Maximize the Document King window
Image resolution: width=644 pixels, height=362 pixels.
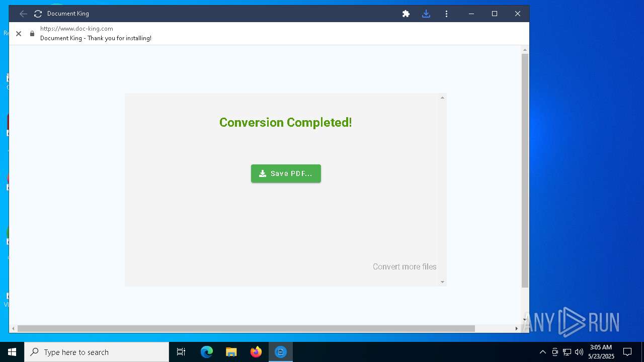coord(495,14)
